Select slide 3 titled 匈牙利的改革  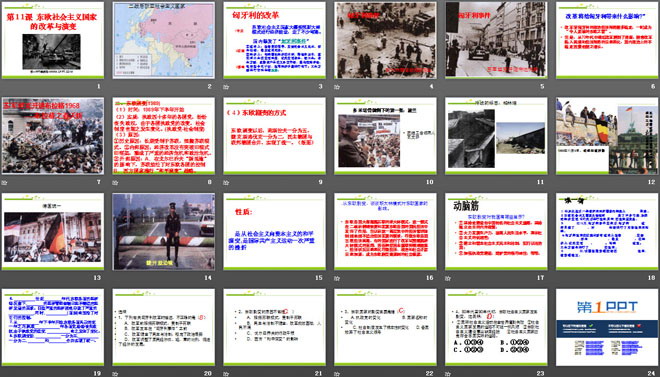click(x=274, y=40)
